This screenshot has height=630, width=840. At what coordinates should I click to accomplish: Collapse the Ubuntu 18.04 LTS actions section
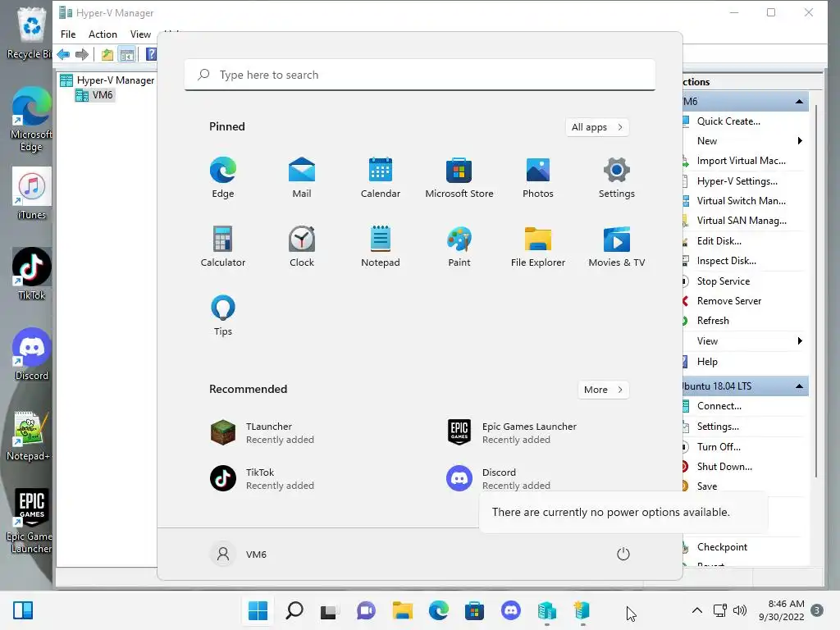[799, 386]
